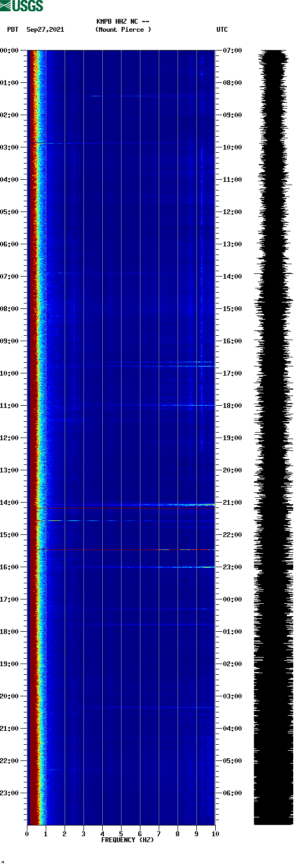Click the 15:00 UTC time label
The height and width of the screenshot is (868, 297).
point(232,309)
